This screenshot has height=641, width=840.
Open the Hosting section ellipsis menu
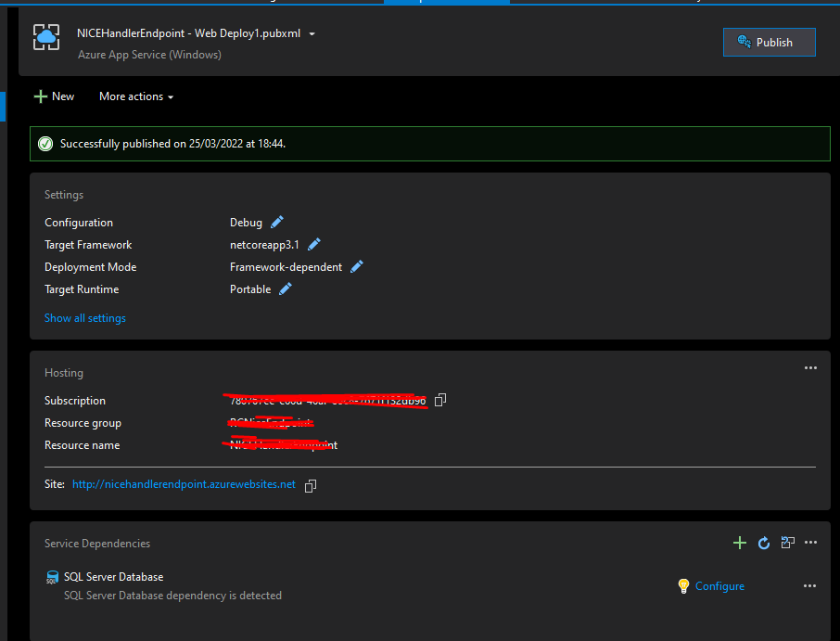click(x=810, y=367)
